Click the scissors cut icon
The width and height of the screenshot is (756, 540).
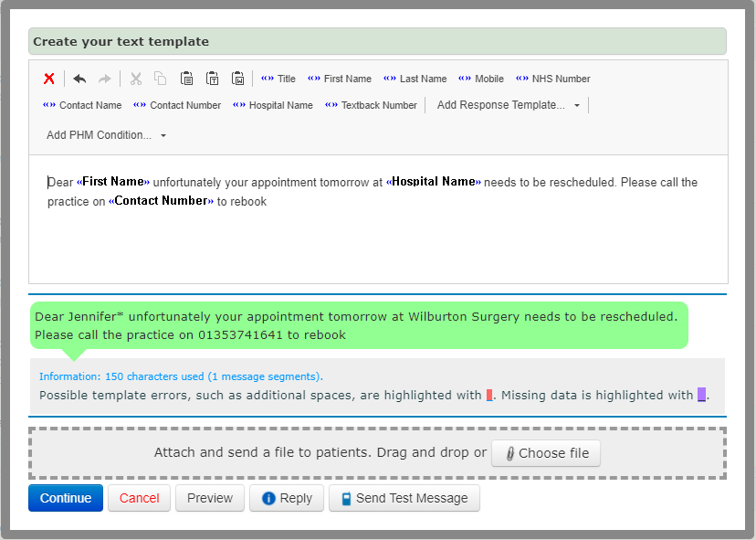[x=136, y=79]
